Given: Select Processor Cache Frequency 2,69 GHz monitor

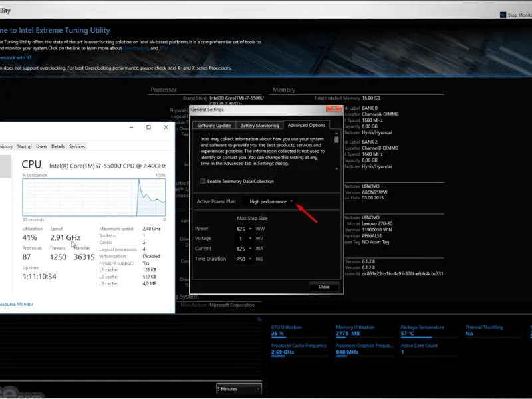Looking at the screenshot, I should click(299, 350).
